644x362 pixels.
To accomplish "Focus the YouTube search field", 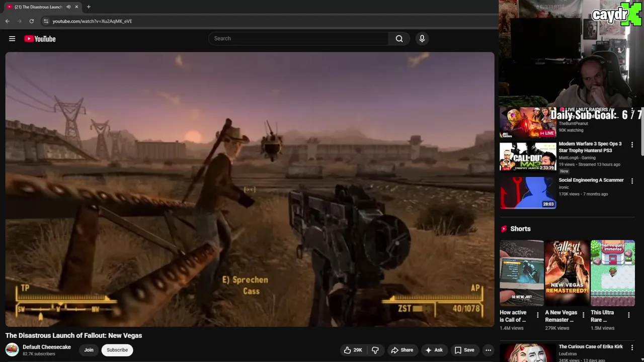I will (x=299, y=39).
